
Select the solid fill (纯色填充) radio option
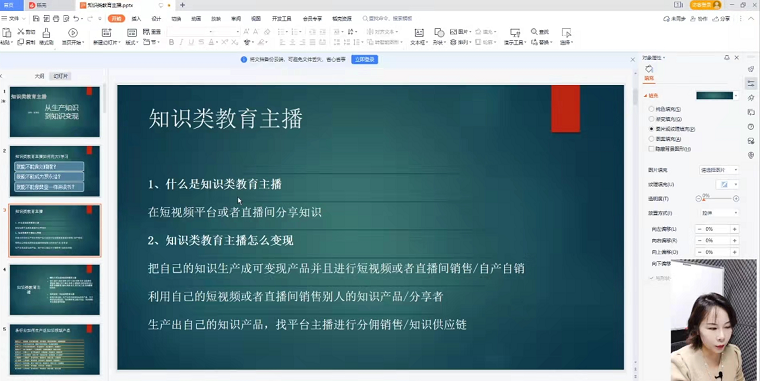click(x=651, y=109)
